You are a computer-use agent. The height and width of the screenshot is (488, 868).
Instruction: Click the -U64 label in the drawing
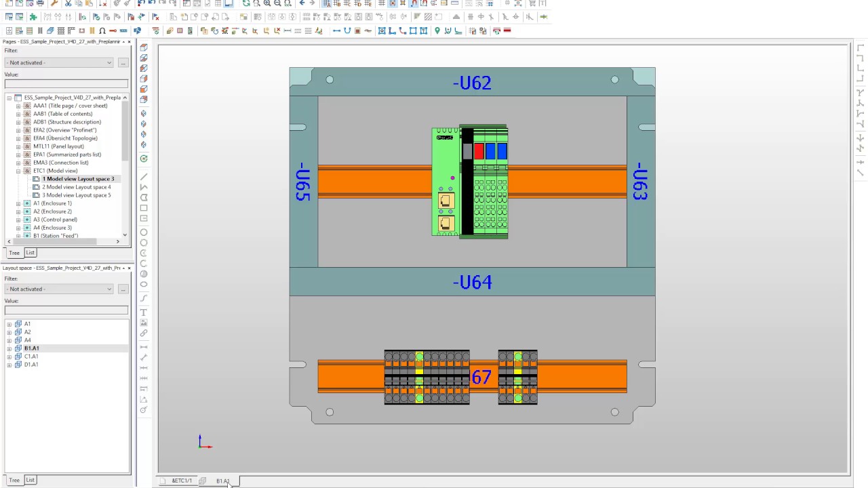tap(472, 282)
